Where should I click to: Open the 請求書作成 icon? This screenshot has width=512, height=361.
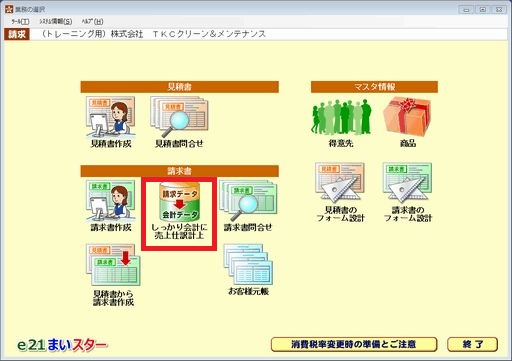point(111,201)
